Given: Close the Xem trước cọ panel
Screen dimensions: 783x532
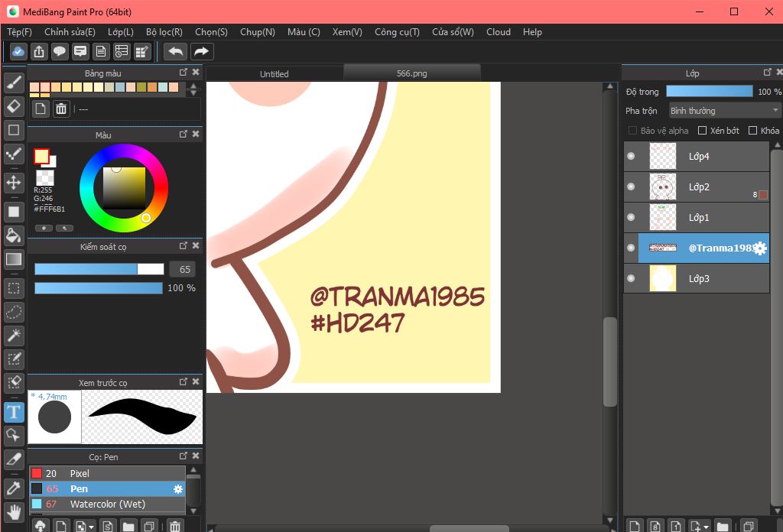Looking at the screenshot, I should (x=196, y=381).
